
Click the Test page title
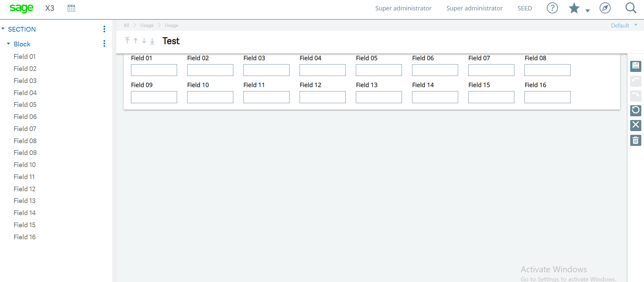[171, 41]
